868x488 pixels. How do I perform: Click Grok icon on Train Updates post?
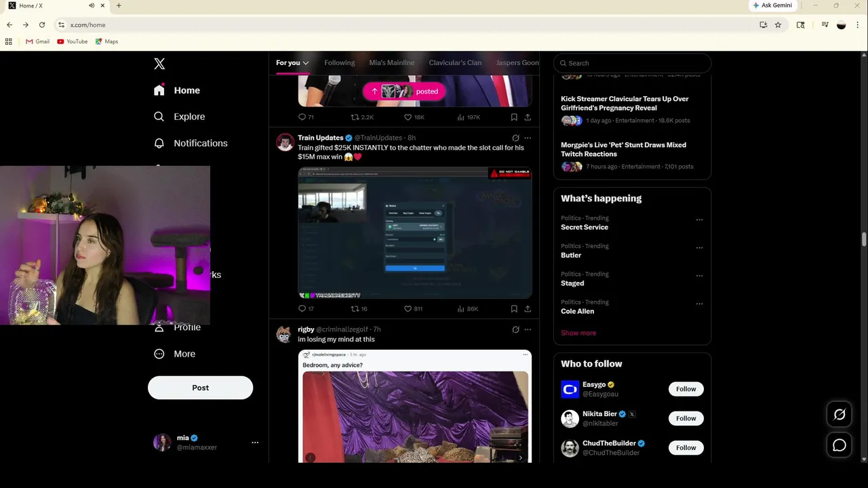pos(515,138)
